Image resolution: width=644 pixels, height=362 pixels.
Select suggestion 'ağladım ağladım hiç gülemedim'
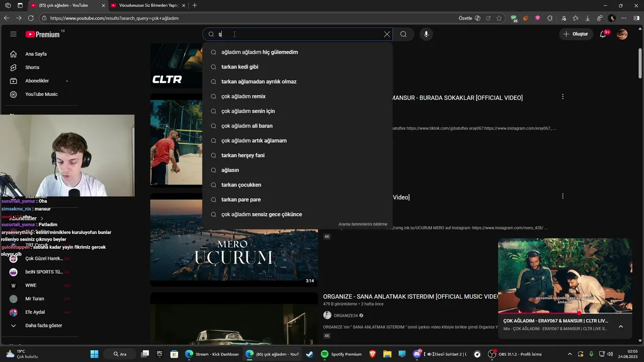(297, 52)
